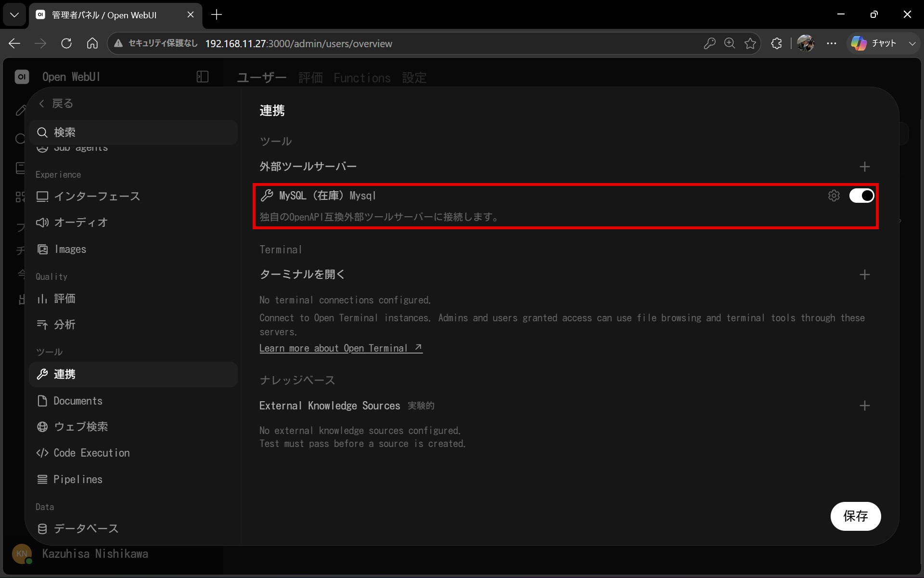This screenshot has height=578, width=924.
Task: Open a new browser tab
Action: pos(217,15)
